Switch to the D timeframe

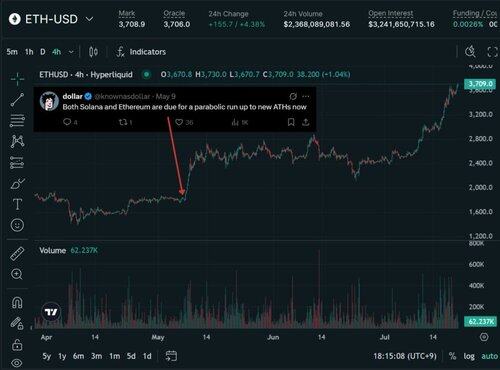click(x=43, y=52)
